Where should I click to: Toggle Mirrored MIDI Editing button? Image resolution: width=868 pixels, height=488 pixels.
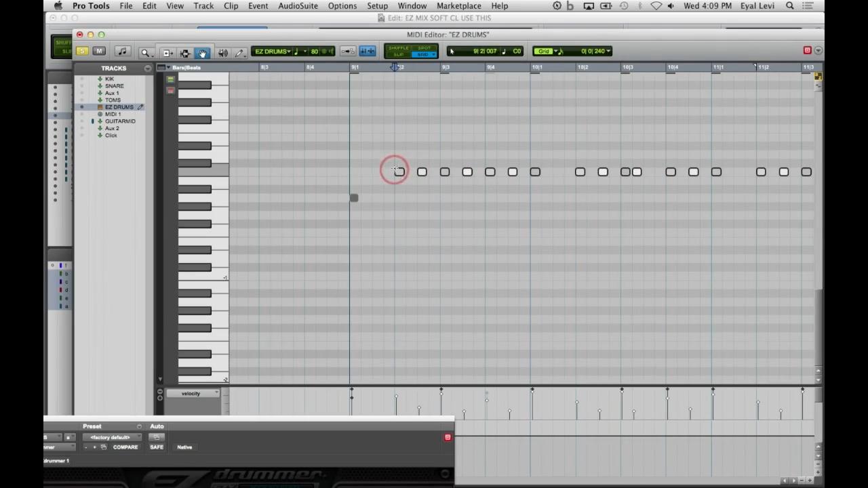point(367,52)
